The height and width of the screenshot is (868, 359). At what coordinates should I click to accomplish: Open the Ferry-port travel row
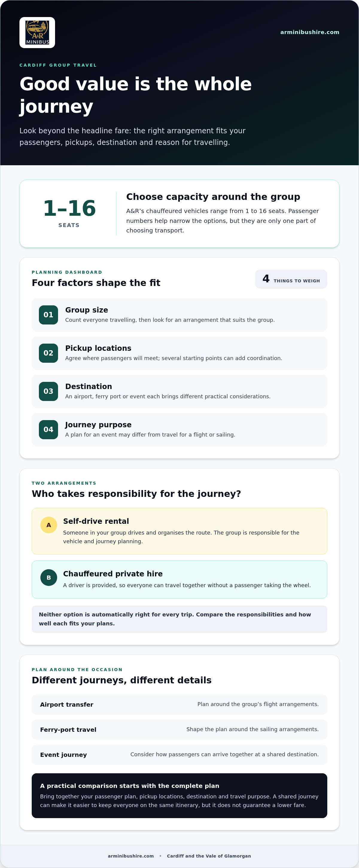point(180,730)
